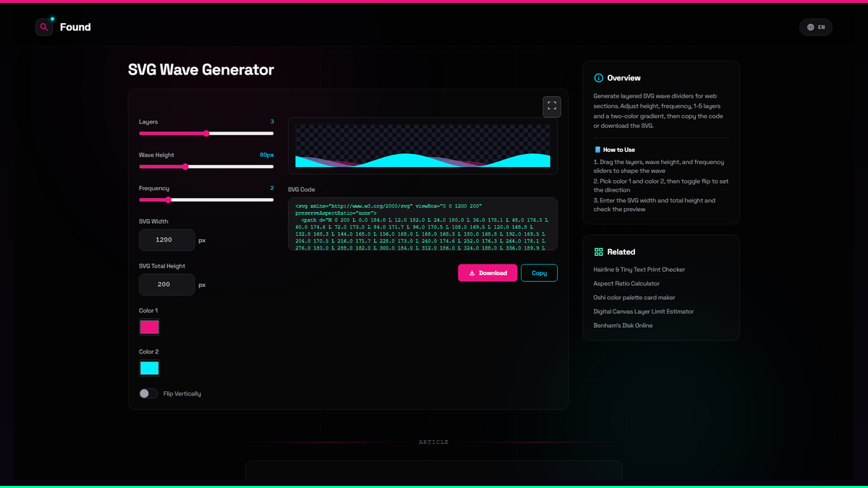Adjust the Layers slider
The image size is (868, 488).
click(206, 133)
